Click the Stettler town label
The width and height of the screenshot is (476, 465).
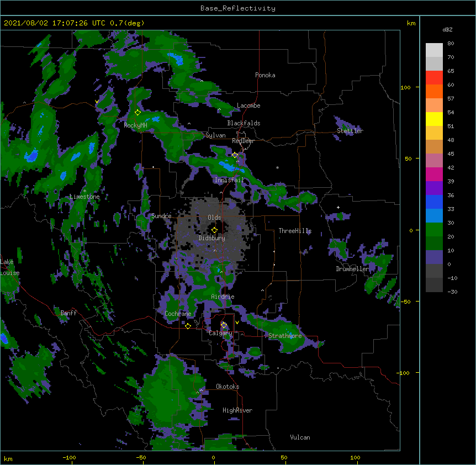pos(350,131)
